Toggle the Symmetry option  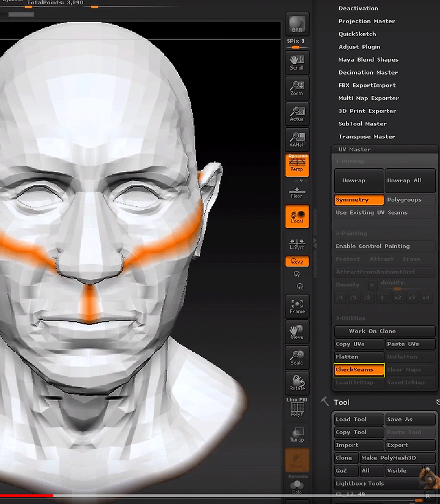click(x=359, y=199)
